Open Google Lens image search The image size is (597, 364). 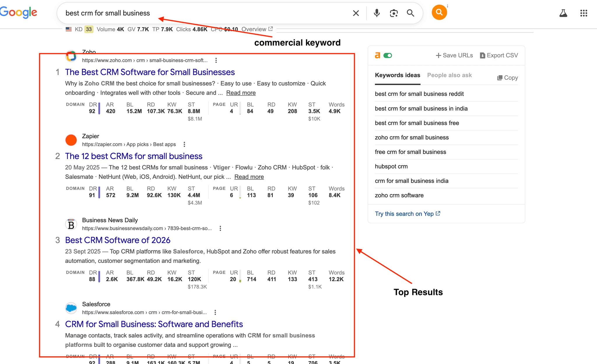[394, 13]
